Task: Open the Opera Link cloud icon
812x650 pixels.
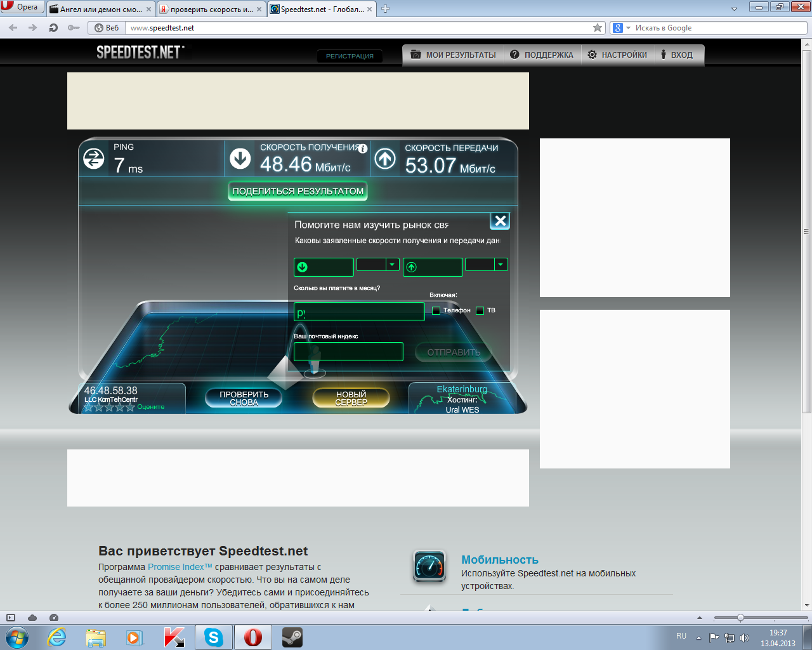Action: point(32,618)
